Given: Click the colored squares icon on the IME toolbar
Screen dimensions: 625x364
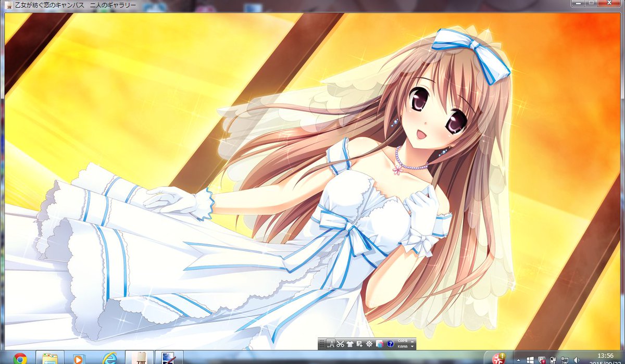Looking at the screenshot, I should [380, 344].
